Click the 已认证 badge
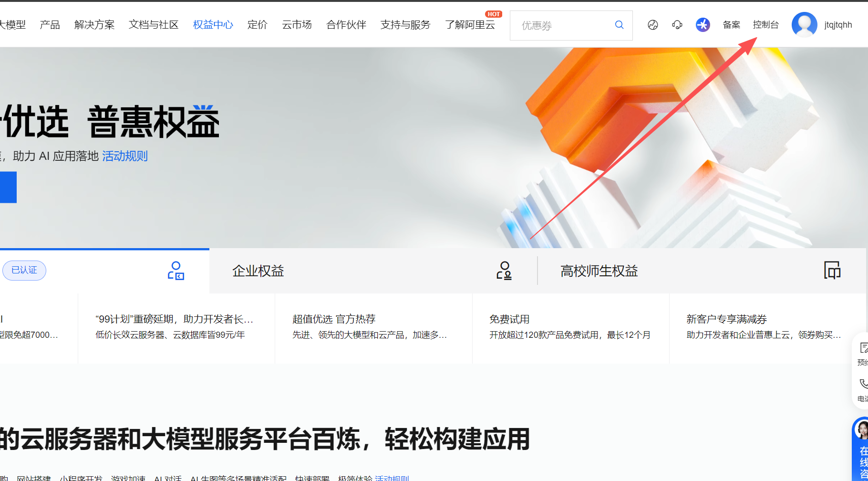This screenshot has height=481, width=868. point(24,271)
